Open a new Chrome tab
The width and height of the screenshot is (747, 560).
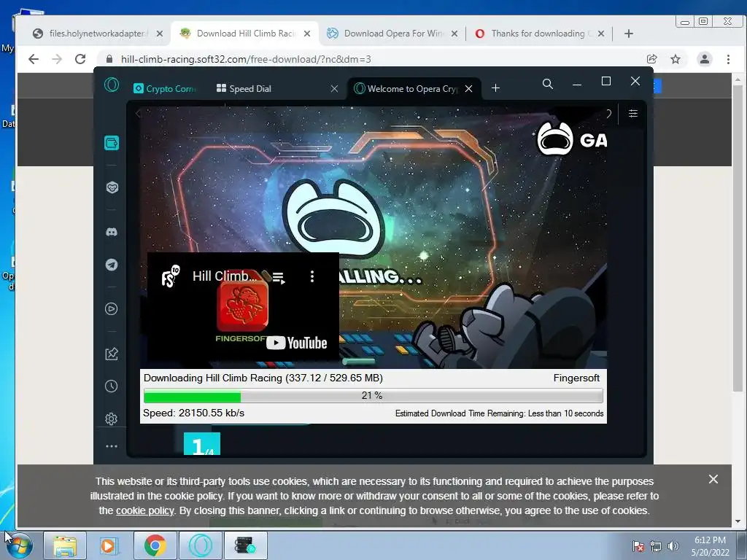point(629,34)
